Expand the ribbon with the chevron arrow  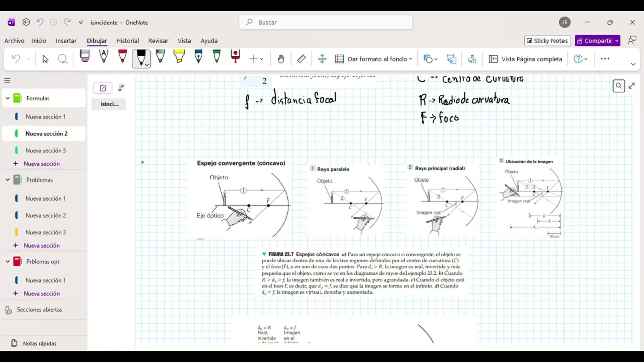coord(633,64)
